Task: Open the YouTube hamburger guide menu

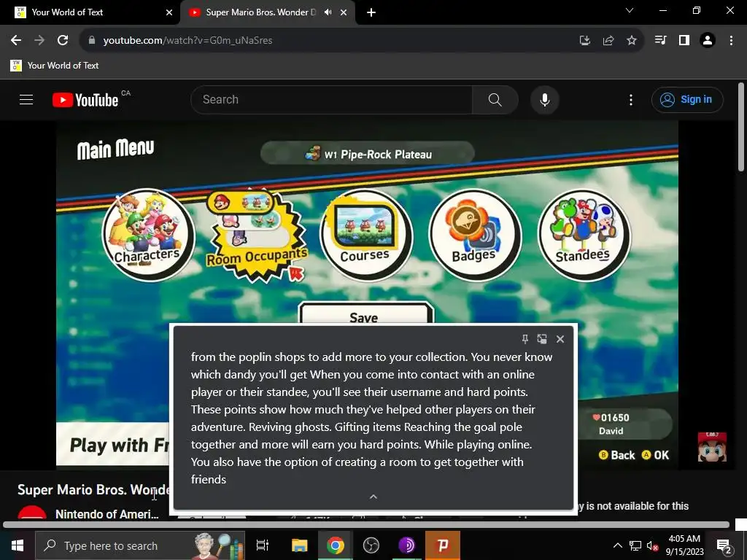Action: click(26, 99)
